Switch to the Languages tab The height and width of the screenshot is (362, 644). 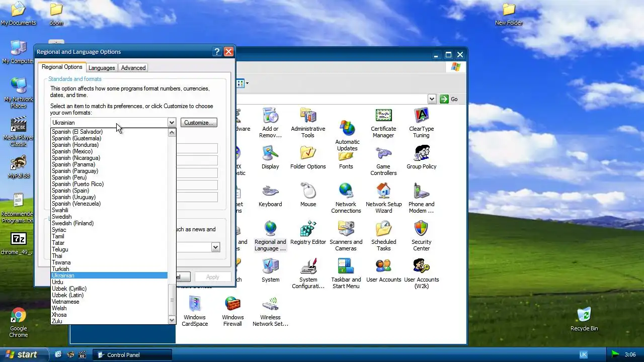102,68
